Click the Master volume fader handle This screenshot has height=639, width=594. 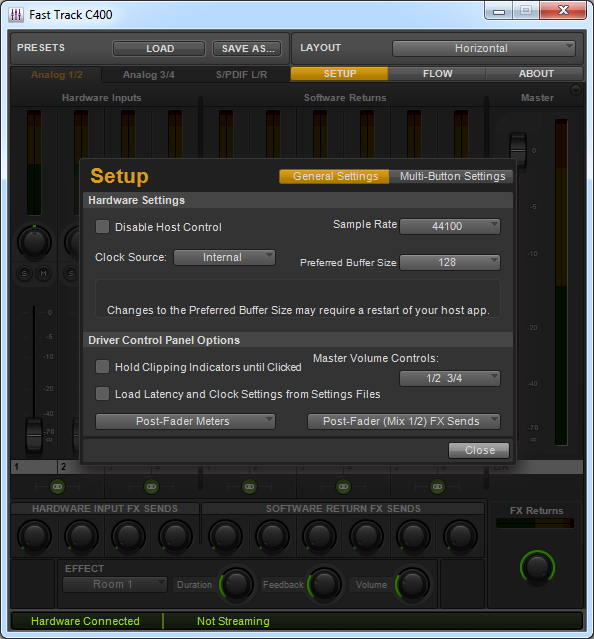tap(518, 149)
